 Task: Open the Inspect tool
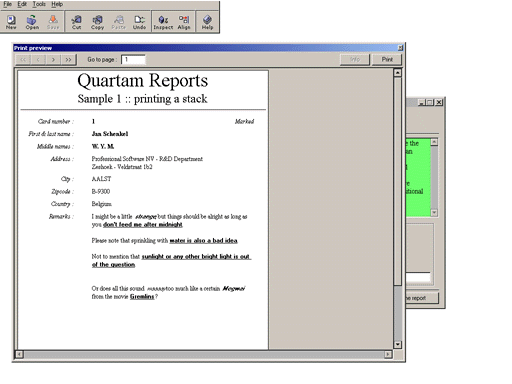163,22
